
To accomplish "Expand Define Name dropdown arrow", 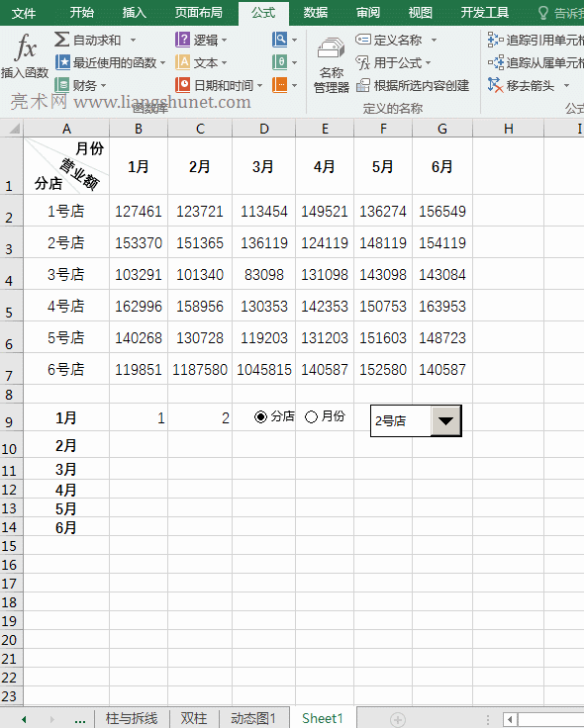I will click(x=434, y=41).
